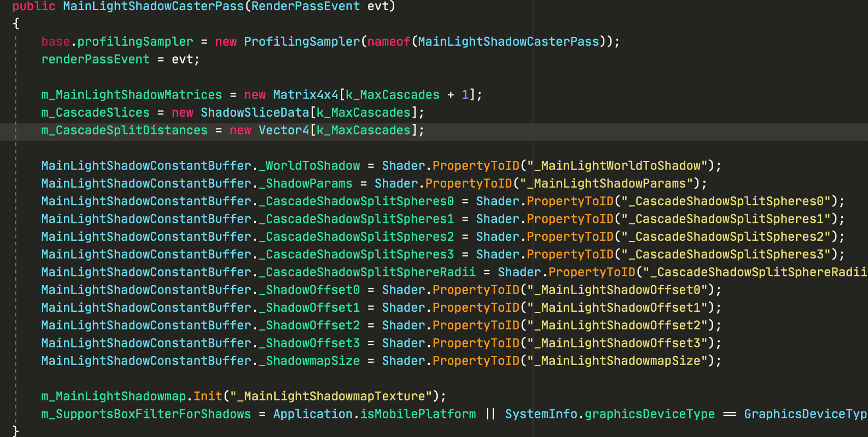Click graphicsDeviceType after SystemInfo
This screenshot has width=868, height=437.
[650, 414]
